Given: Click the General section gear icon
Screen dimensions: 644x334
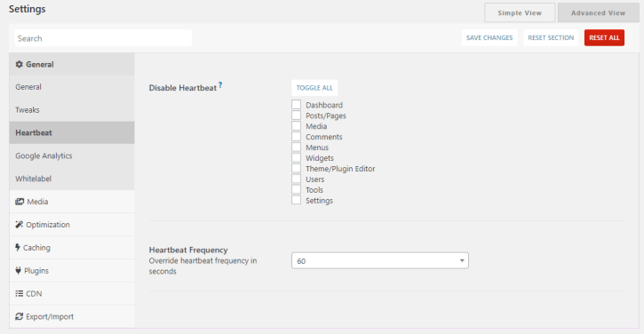Looking at the screenshot, I should coord(19,64).
